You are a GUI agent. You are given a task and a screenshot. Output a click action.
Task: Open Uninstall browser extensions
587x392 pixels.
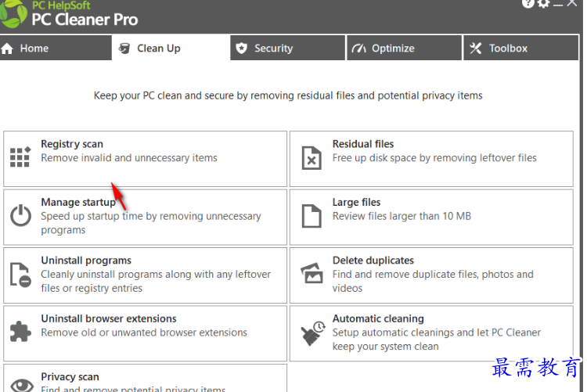[x=146, y=333]
